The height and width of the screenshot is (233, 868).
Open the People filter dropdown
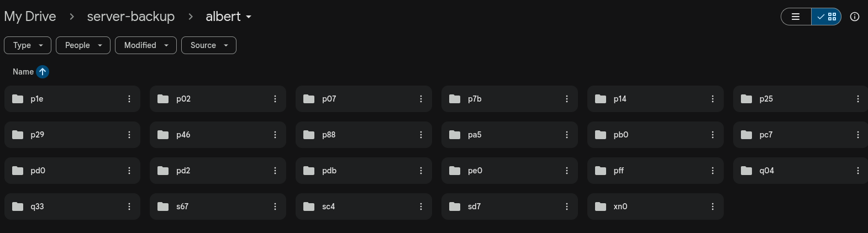[83, 45]
